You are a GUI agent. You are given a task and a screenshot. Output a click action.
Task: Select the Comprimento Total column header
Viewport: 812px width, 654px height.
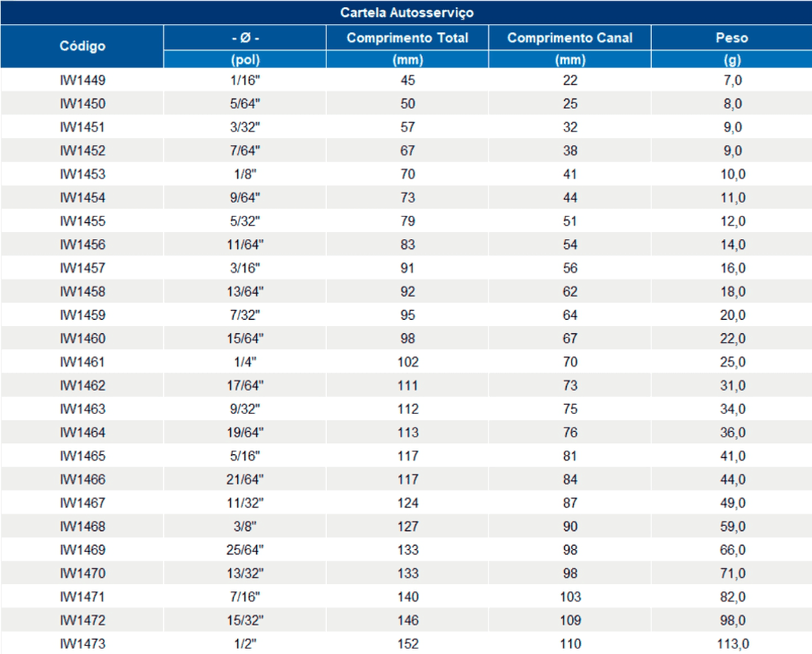[407, 38]
